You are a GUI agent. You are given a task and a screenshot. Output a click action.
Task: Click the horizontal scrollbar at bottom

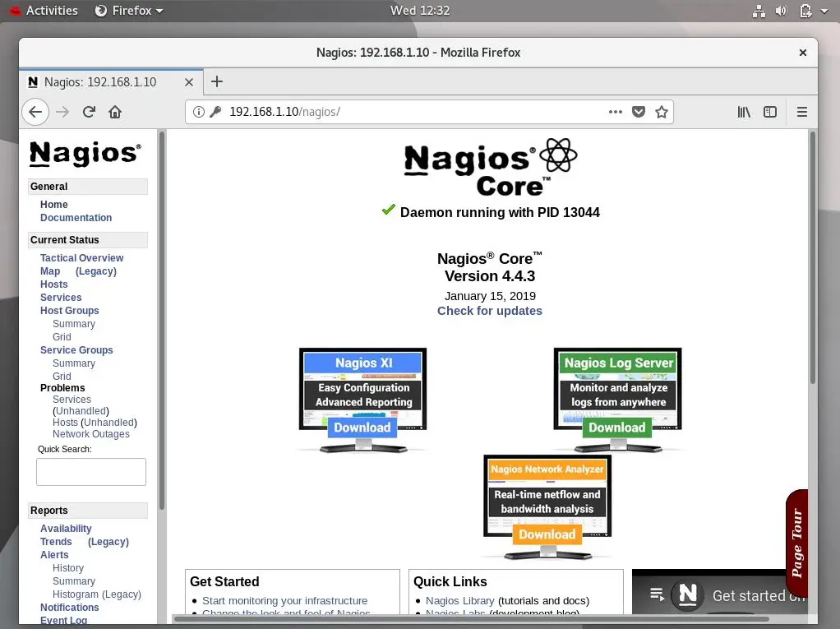[x=472, y=619]
